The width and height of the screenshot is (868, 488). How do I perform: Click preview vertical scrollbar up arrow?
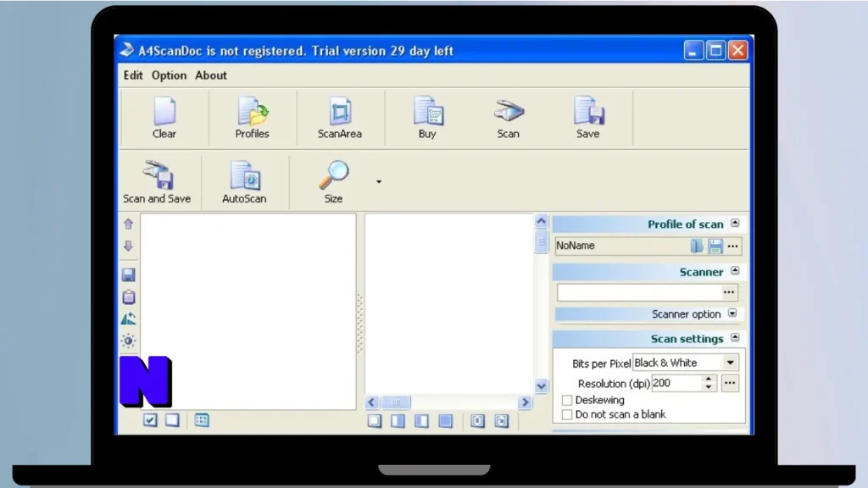coord(541,221)
